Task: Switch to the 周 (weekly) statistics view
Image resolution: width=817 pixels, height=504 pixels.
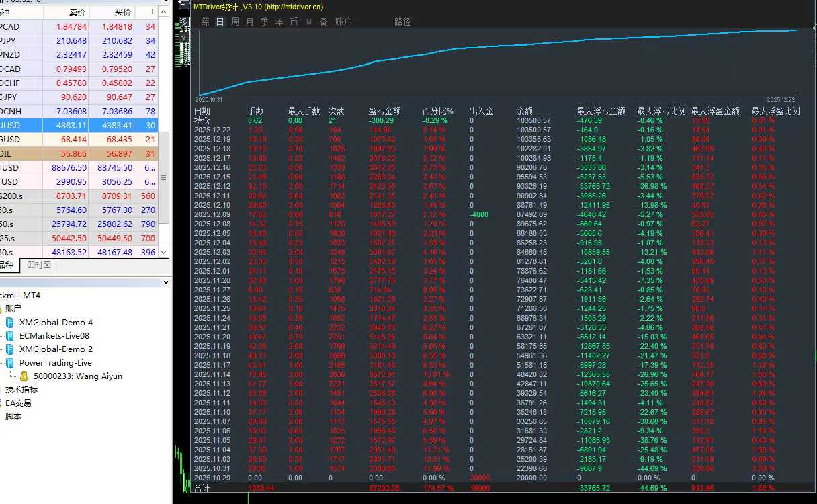Action: [235, 22]
